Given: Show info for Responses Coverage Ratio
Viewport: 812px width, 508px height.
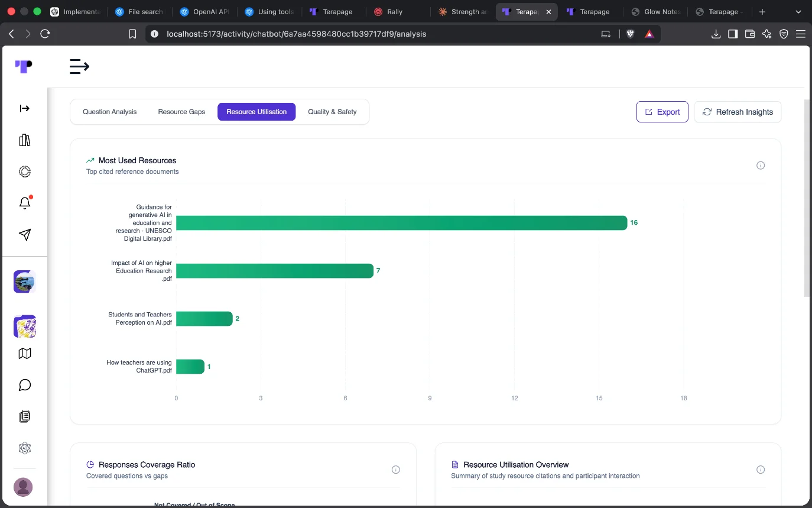Looking at the screenshot, I should click(x=396, y=470).
